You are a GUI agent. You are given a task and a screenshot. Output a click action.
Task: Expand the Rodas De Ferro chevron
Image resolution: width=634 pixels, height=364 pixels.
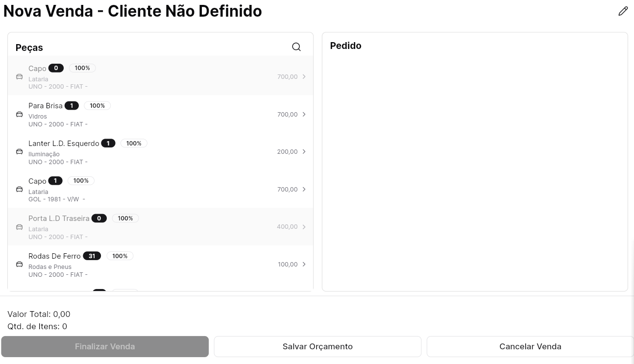(304, 265)
